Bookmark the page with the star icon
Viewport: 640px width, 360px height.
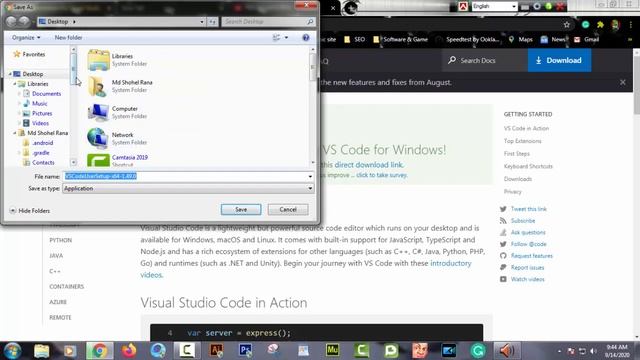[567, 25]
